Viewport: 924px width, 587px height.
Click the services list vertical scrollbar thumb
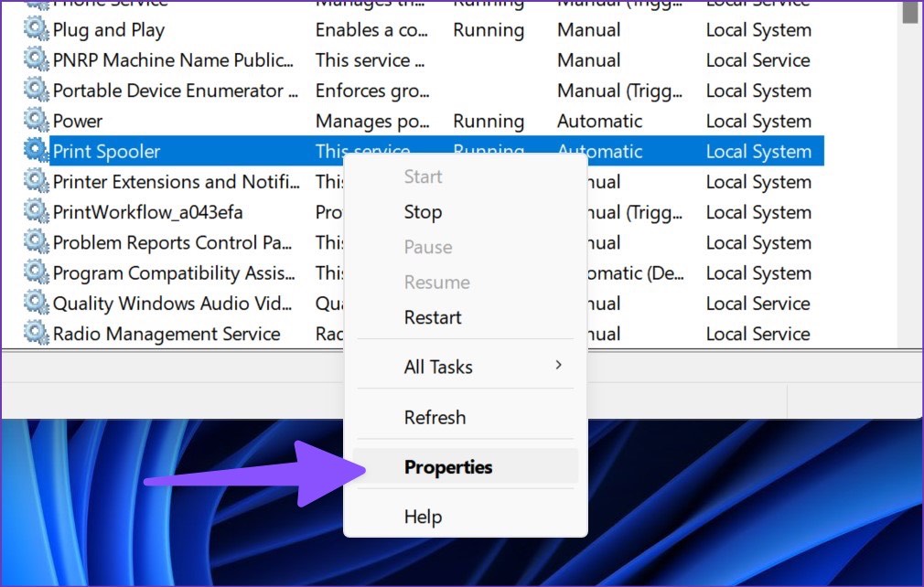[x=909, y=11]
